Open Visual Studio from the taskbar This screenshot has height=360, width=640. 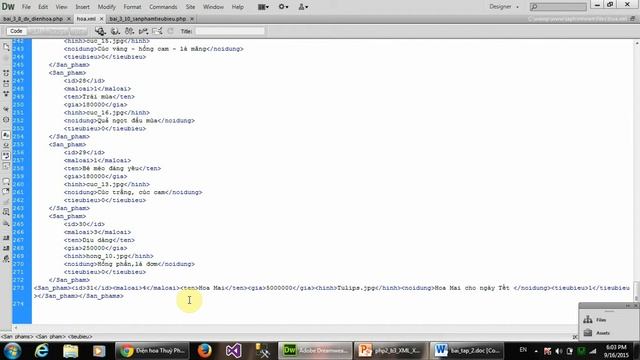point(233,351)
